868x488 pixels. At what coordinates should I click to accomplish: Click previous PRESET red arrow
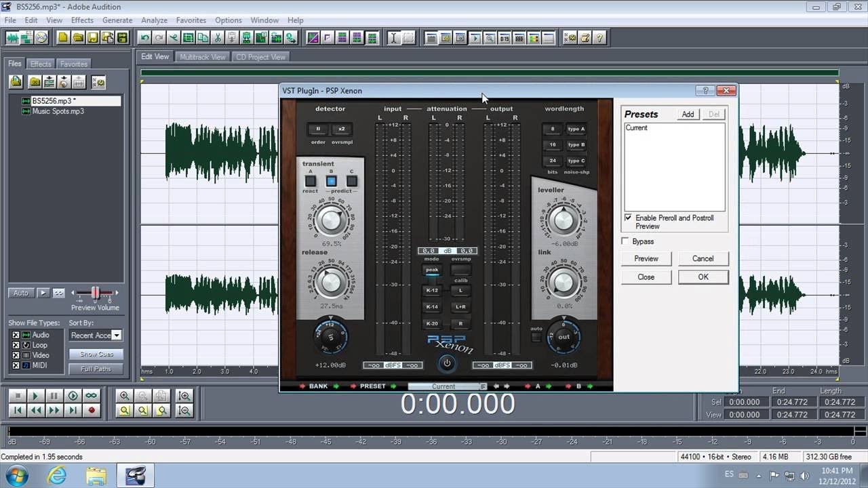tap(353, 386)
